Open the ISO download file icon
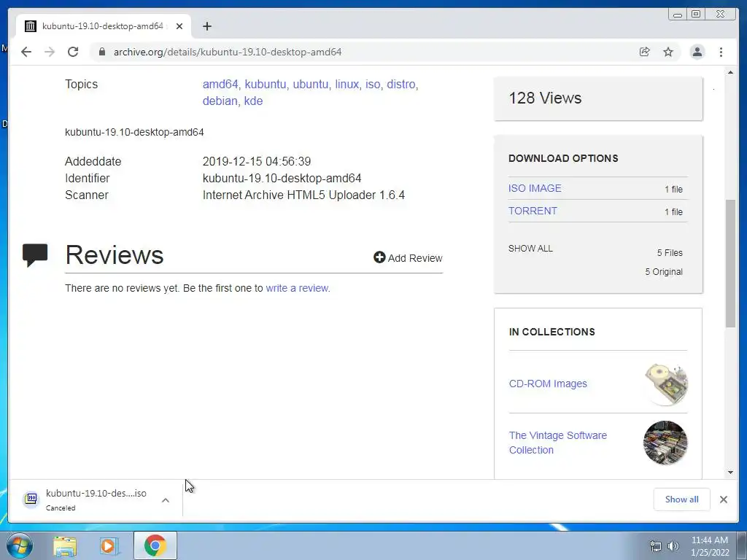This screenshot has height=560, width=747. click(31, 499)
